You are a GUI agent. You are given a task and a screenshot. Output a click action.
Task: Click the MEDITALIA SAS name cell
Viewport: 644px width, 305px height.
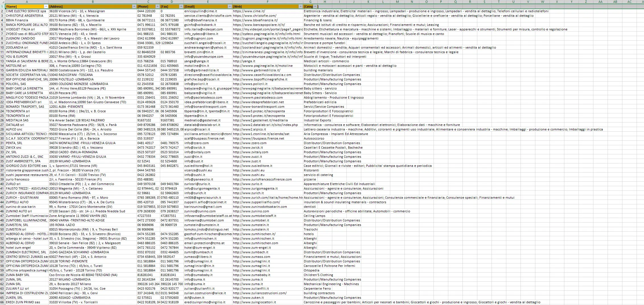(27, 120)
